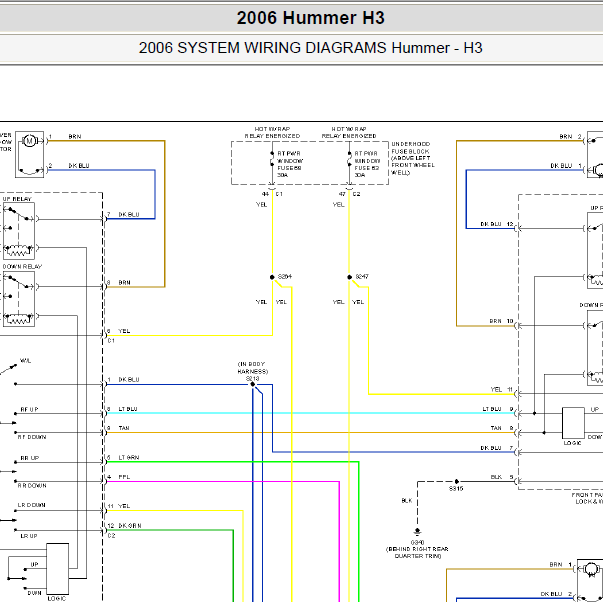Click 'BRN' label at top-left motor pin 1
Screen dimensions: 603x602
point(75,137)
